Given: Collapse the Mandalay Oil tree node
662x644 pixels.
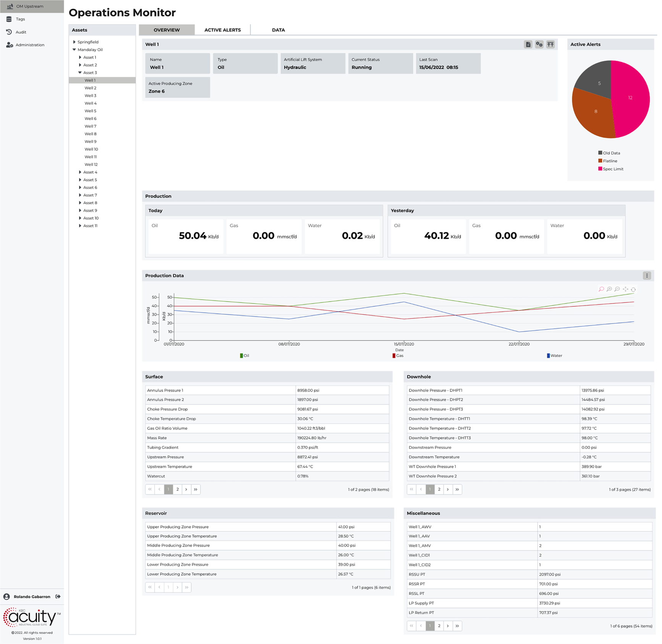Looking at the screenshot, I should pos(74,50).
